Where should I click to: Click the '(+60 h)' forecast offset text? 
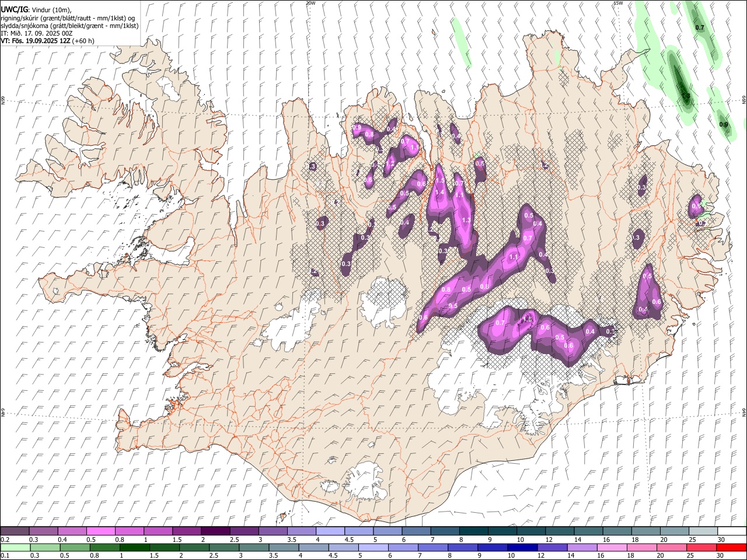click(83, 41)
